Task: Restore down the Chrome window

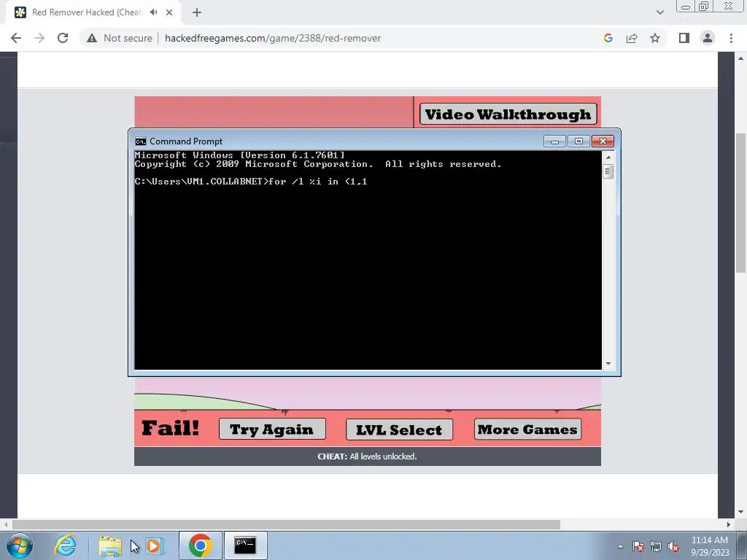Action: [704, 6]
